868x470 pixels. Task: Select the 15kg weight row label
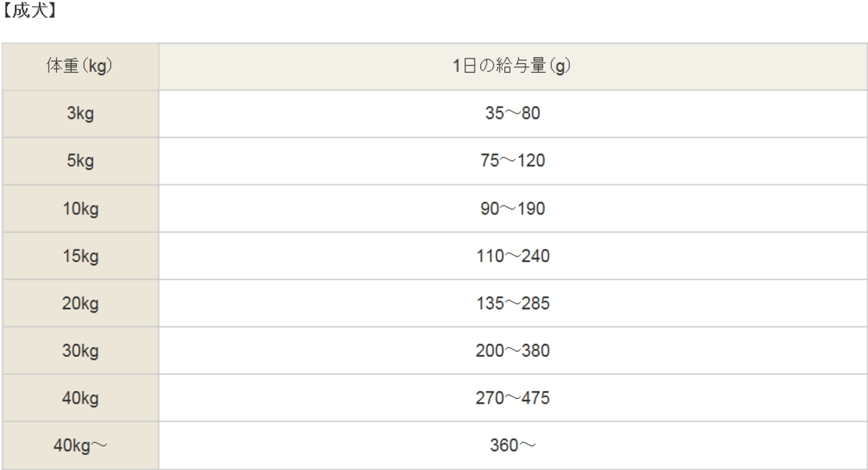click(x=80, y=257)
